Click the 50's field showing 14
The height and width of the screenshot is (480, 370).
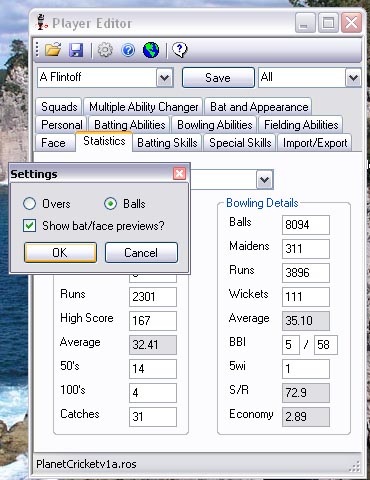click(x=153, y=369)
